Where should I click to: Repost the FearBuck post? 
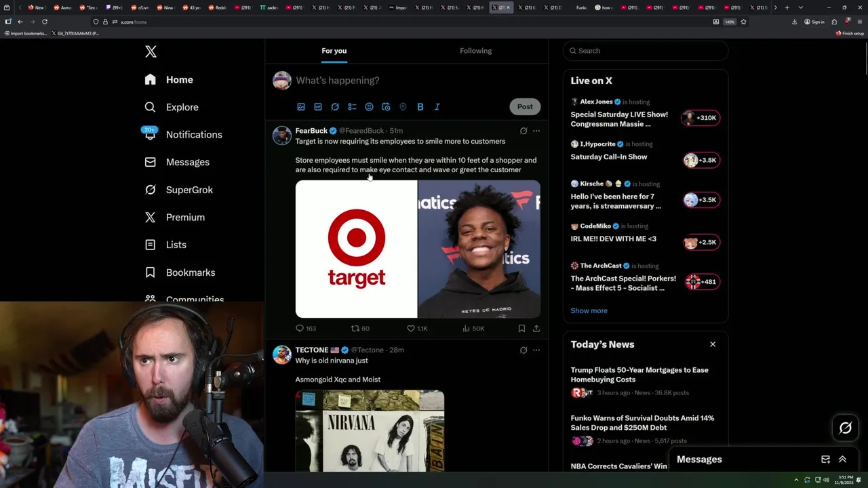360,328
